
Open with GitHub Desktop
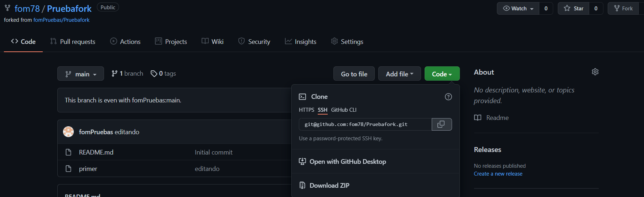[348, 162]
